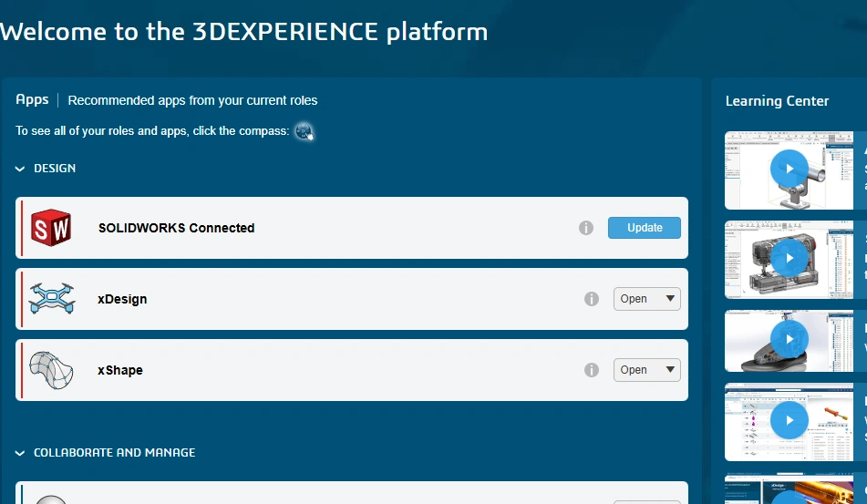
Task: Collapse the DESIGN section
Action: point(20,169)
